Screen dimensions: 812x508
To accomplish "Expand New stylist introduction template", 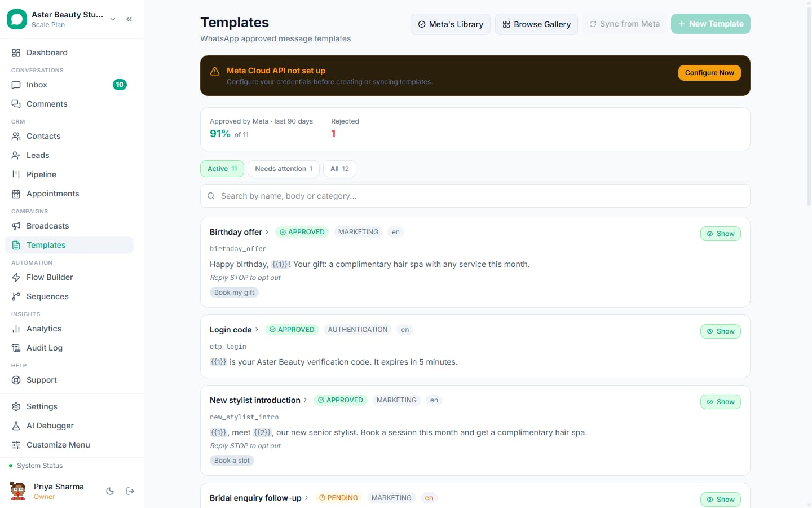I will click(x=258, y=400).
